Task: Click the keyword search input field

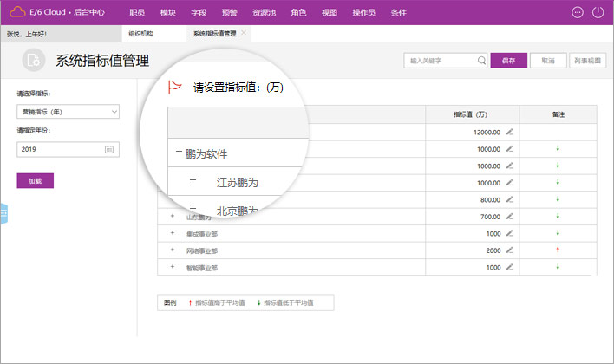Action: point(441,61)
